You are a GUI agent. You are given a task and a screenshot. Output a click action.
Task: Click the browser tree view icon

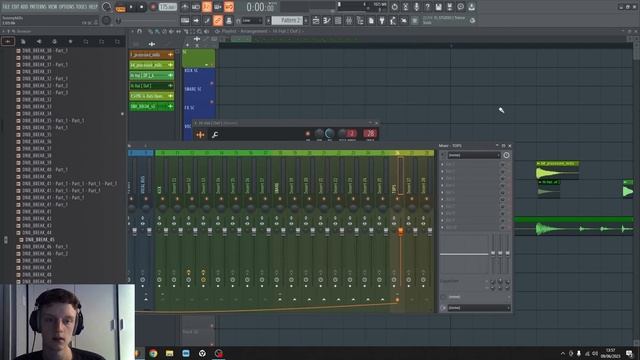click(360, 20)
